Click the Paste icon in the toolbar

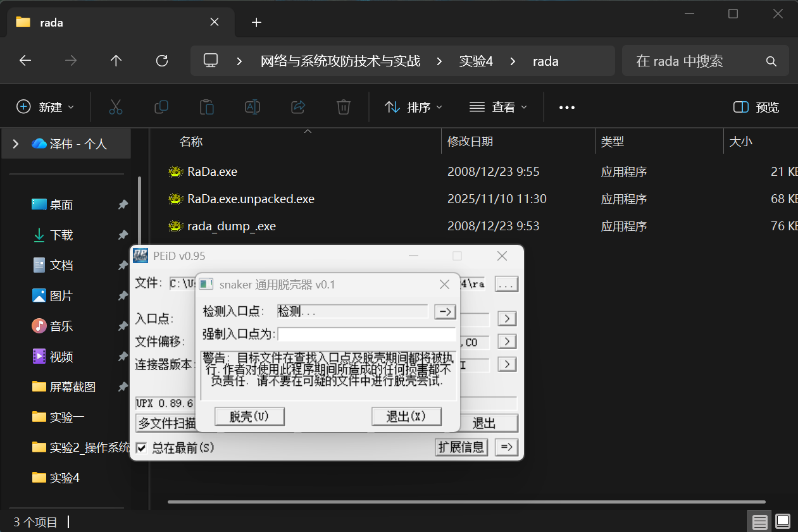(207, 107)
